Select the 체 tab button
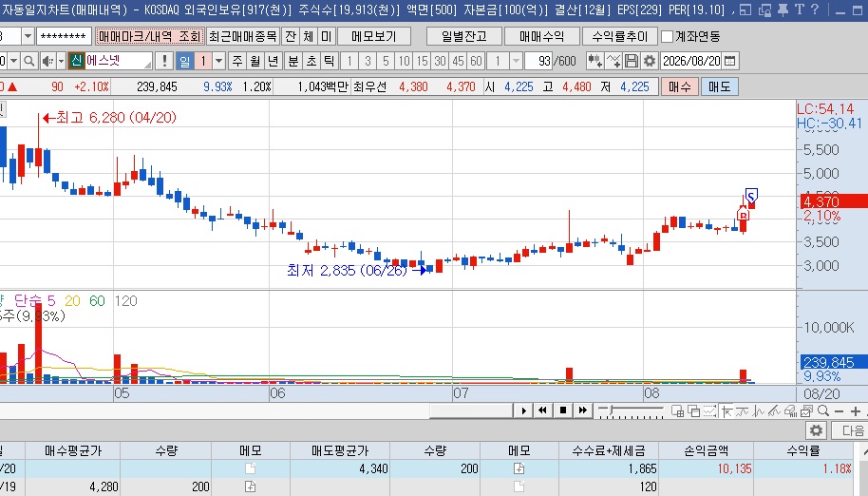 [309, 36]
